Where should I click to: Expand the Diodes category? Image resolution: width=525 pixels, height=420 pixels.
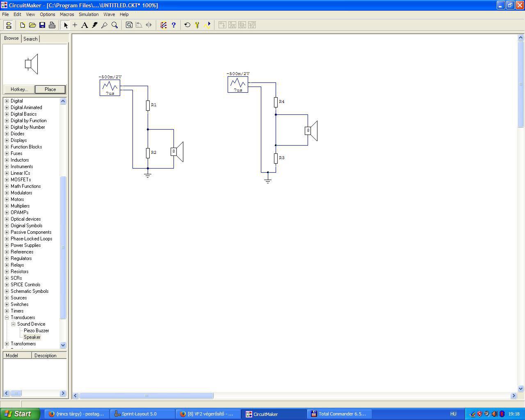(7, 134)
